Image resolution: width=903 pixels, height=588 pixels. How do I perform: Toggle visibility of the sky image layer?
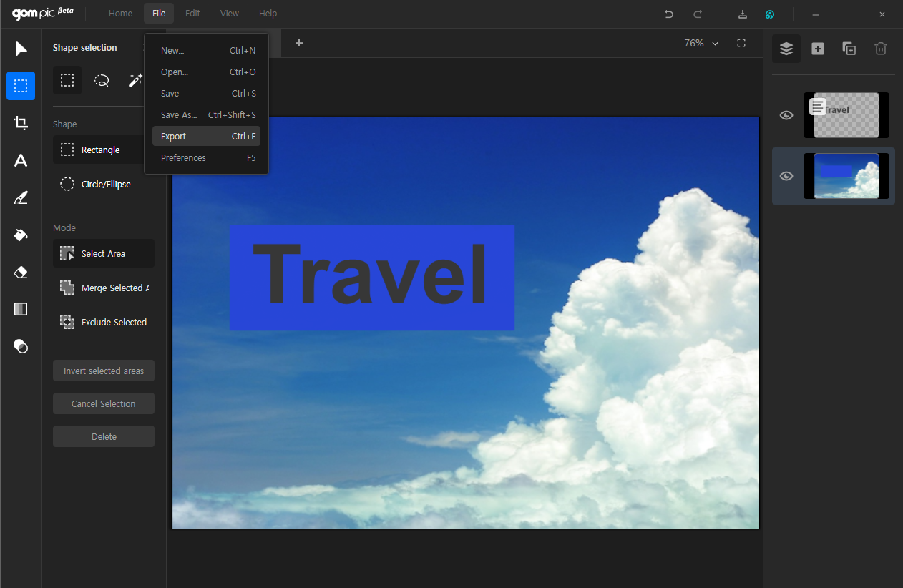(x=786, y=176)
